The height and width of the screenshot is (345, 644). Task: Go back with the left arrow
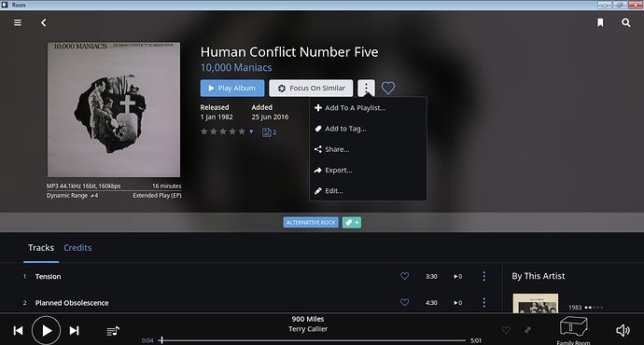(x=44, y=22)
